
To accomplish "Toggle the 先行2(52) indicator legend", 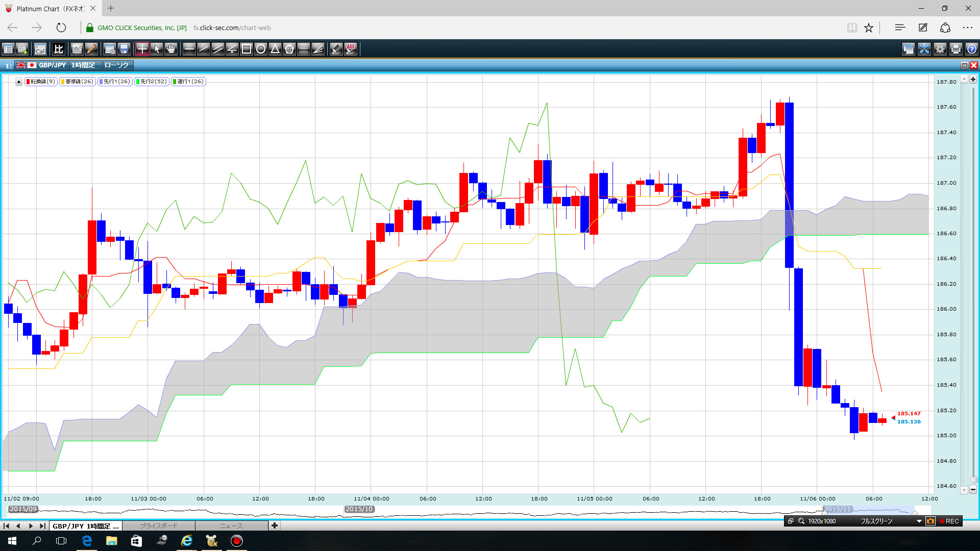I will click(152, 82).
